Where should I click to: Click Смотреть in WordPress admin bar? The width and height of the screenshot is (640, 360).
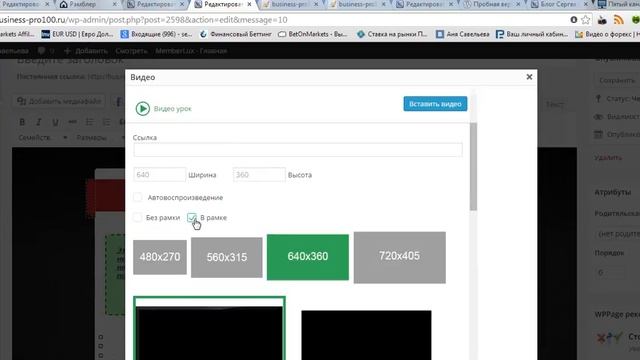(x=131, y=51)
